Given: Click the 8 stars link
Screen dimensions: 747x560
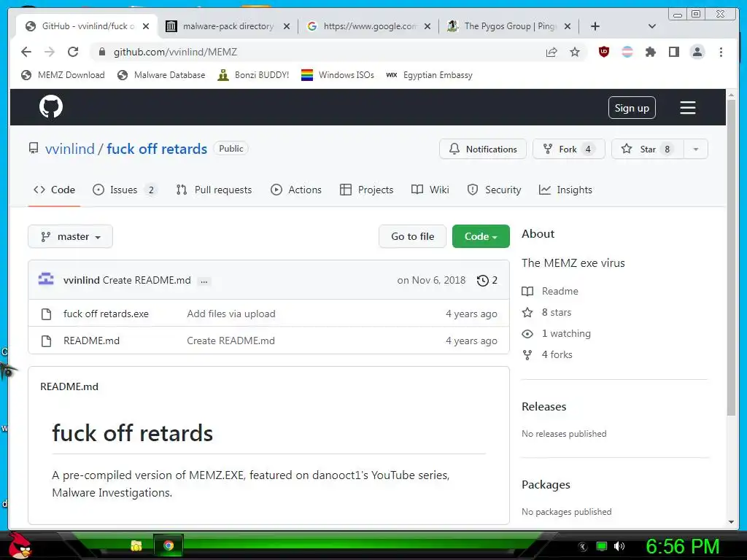Looking at the screenshot, I should (557, 312).
